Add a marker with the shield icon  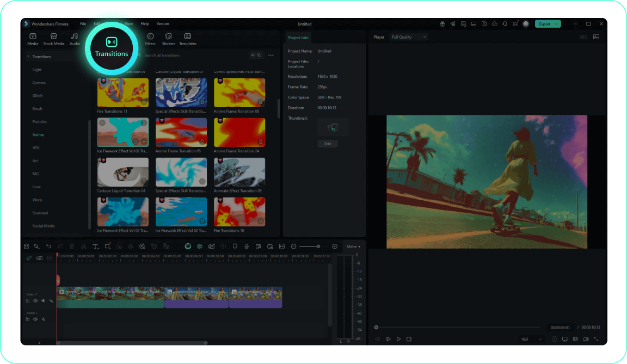pos(235,246)
